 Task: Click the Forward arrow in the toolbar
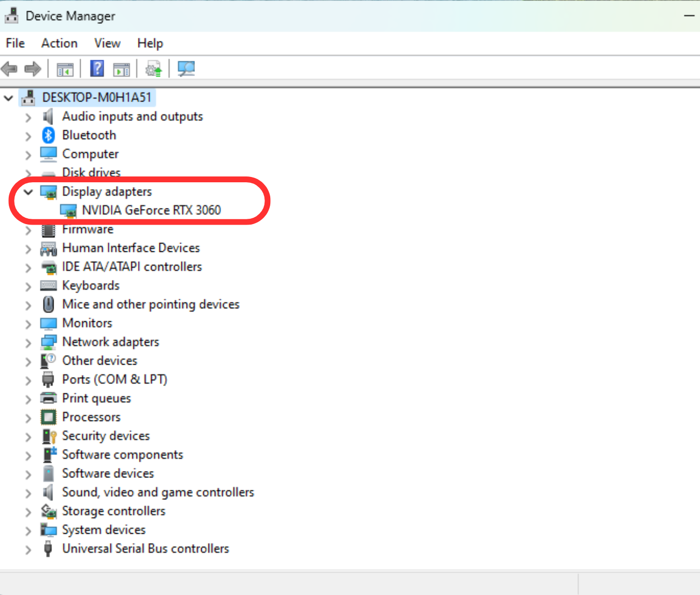pos(33,69)
